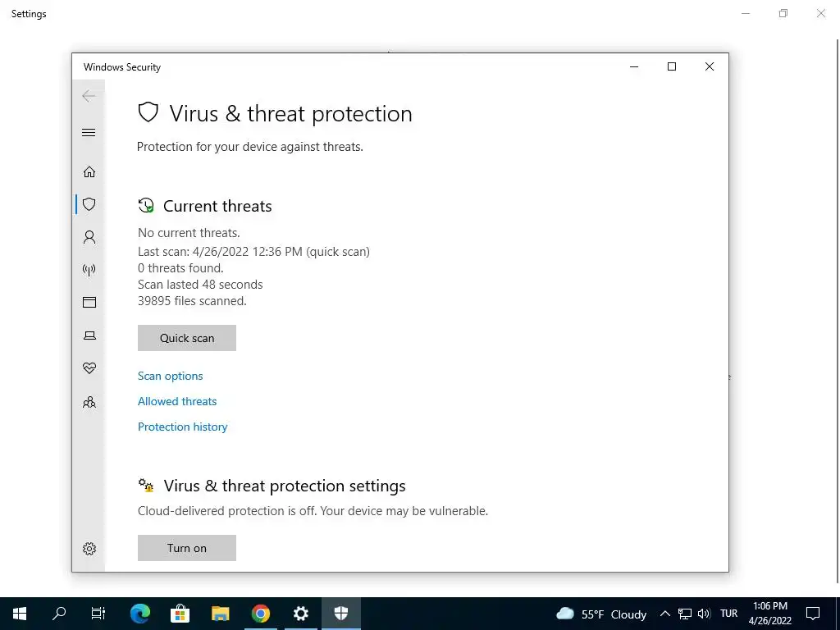This screenshot has height=630, width=840.
Task: Maximize the Windows Security window
Action: pyautogui.click(x=672, y=66)
